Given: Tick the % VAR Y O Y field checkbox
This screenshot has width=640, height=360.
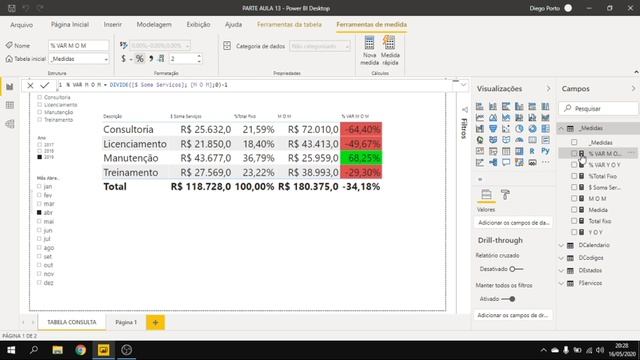Looking at the screenshot, I should tap(574, 165).
